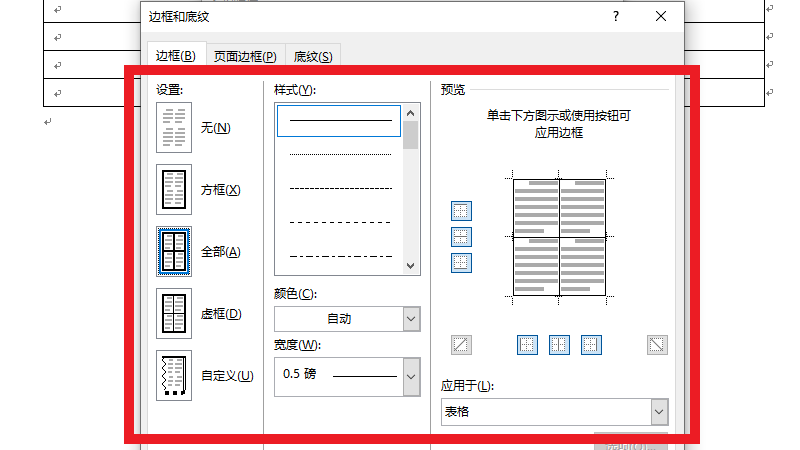The image size is (800, 450).
Task: Choose the 自定义 (Custom) border setting
Action: click(x=175, y=376)
